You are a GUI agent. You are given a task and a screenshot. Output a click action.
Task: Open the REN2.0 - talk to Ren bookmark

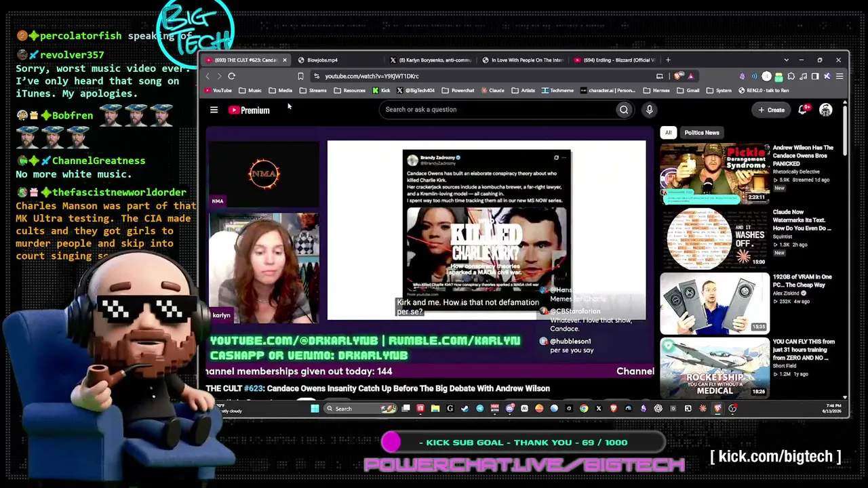coord(764,91)
